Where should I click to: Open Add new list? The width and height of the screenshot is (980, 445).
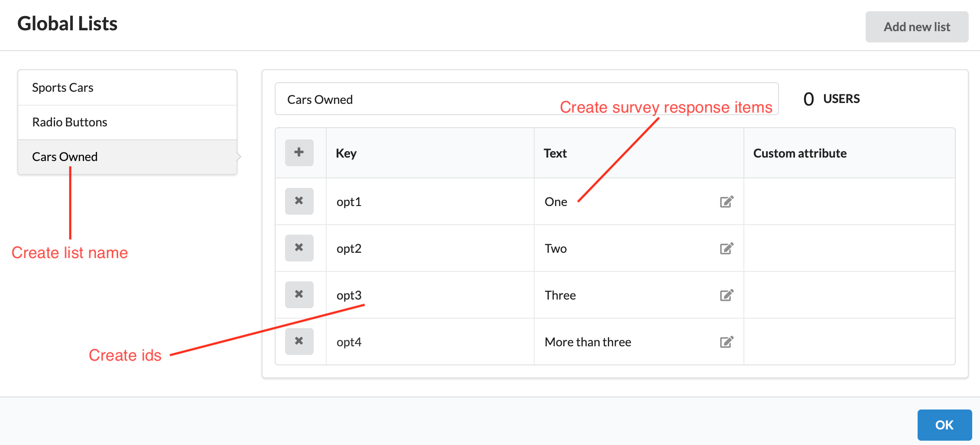pyautogui.click(x=916, y=26)
